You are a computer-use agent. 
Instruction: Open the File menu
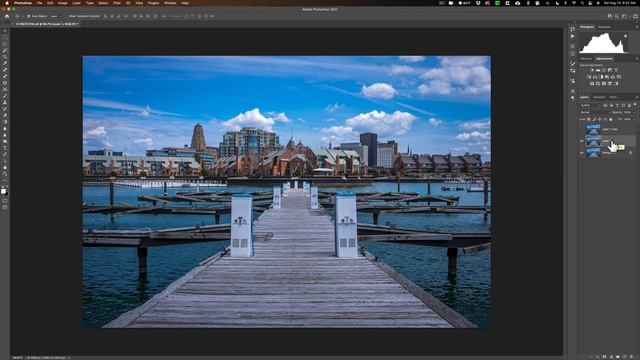[x=39, y=3]
